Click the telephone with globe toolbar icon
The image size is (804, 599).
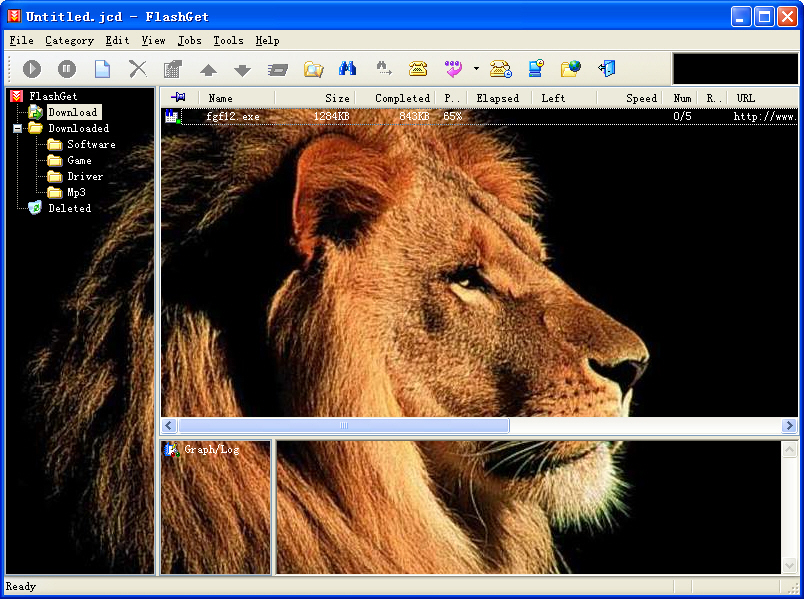point(500,69)
